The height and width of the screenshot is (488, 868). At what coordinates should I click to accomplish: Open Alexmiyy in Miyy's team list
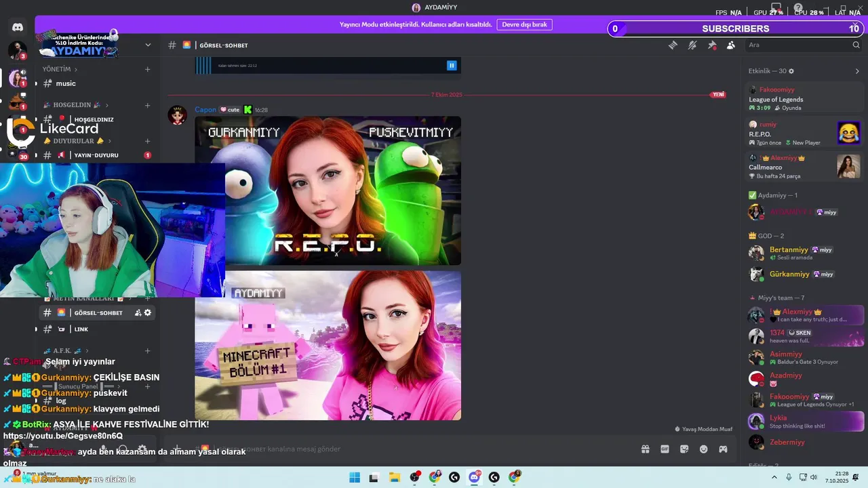(806, 315)
